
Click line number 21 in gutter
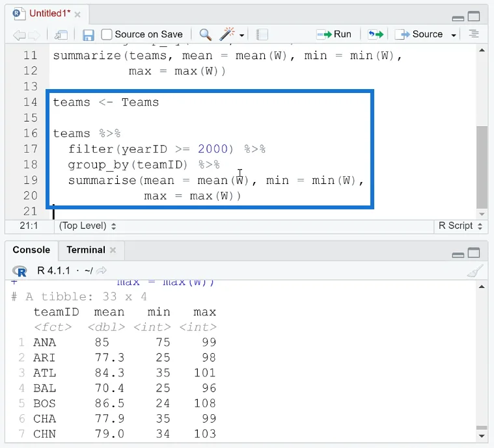[30, 211]
